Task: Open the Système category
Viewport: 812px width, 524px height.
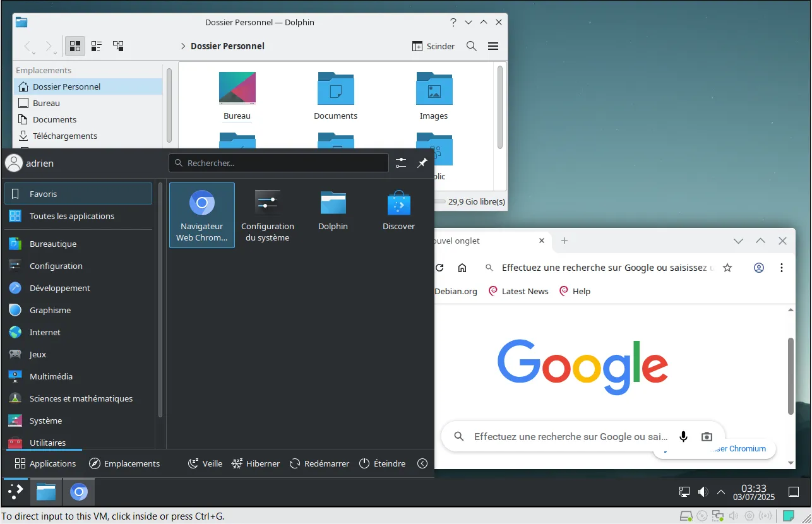Action: (x=78, y=420)
